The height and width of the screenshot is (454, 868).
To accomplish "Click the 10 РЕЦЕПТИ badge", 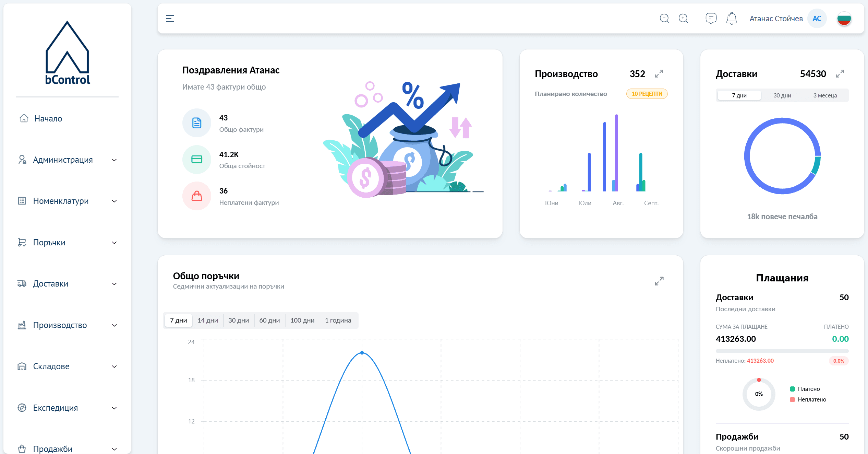I will click(647, 94).
